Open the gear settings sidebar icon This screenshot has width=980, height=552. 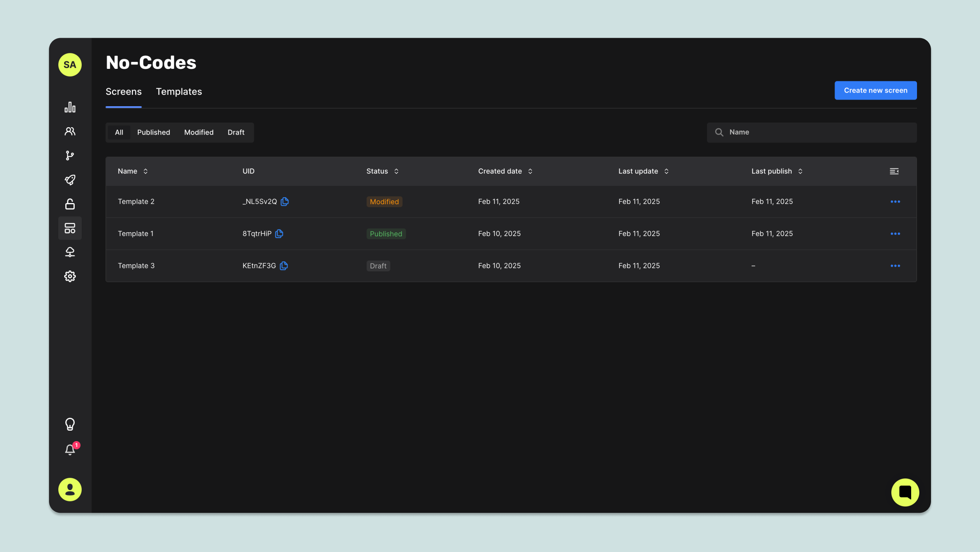point(70,277)
